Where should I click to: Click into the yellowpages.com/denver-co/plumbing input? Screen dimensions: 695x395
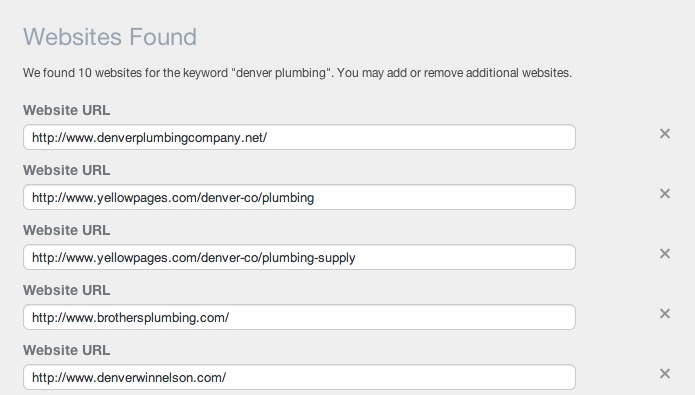click(x=299, y=197)
